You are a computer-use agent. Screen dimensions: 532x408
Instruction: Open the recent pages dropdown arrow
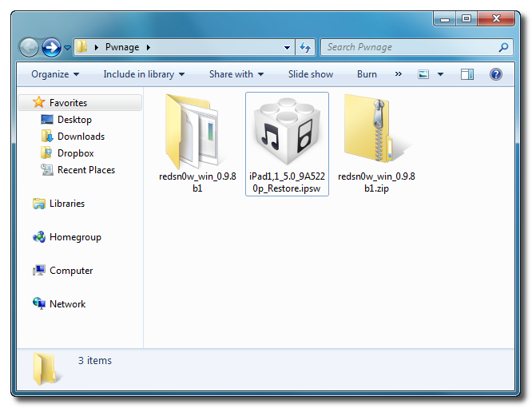tap(67, 48)
